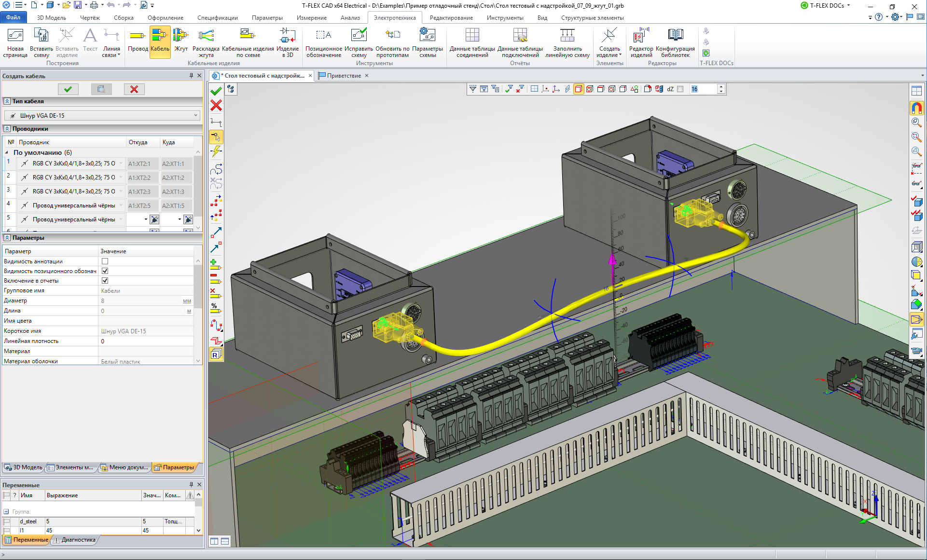Click the value 16 input field
This screenshot has width=927, height=560.
point(704,89)
